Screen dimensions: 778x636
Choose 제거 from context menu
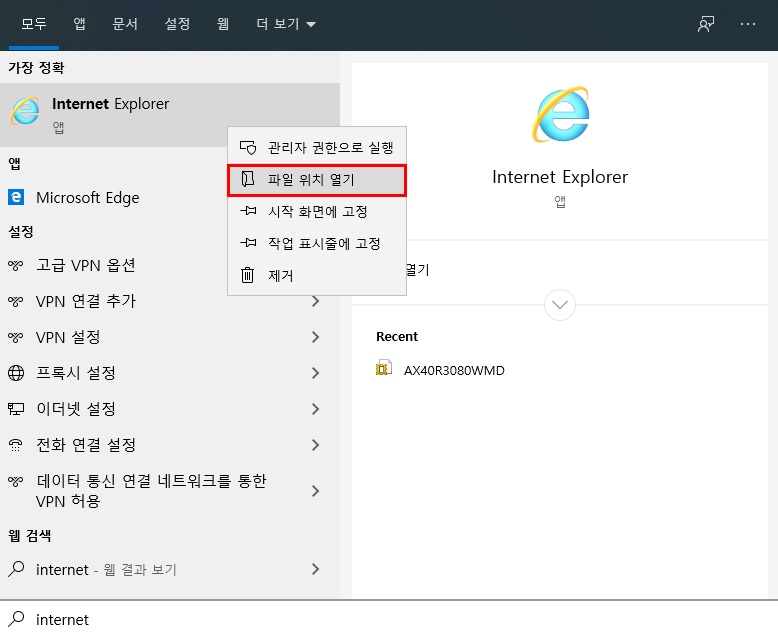pos(317,275)
